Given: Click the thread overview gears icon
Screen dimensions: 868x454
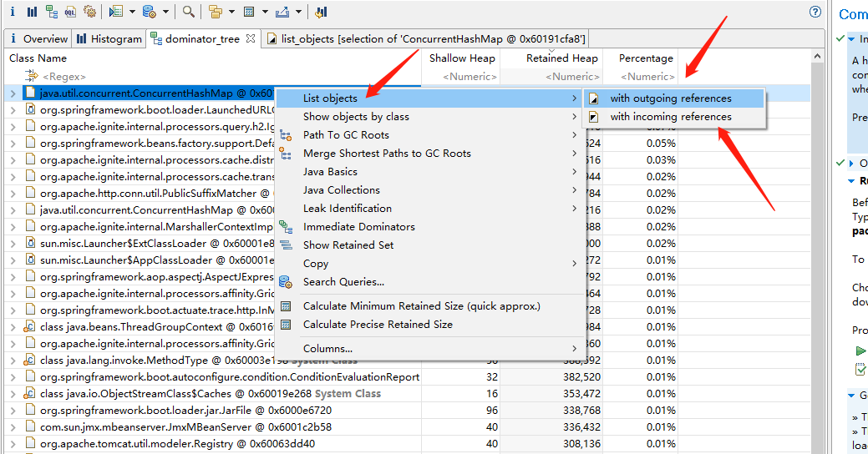Looking at the screenshot, I should click(89, 12).
